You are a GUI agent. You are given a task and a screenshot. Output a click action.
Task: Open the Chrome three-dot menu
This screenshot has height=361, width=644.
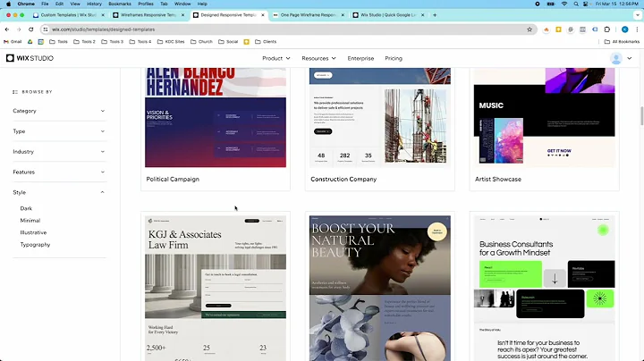pos(637,29)
